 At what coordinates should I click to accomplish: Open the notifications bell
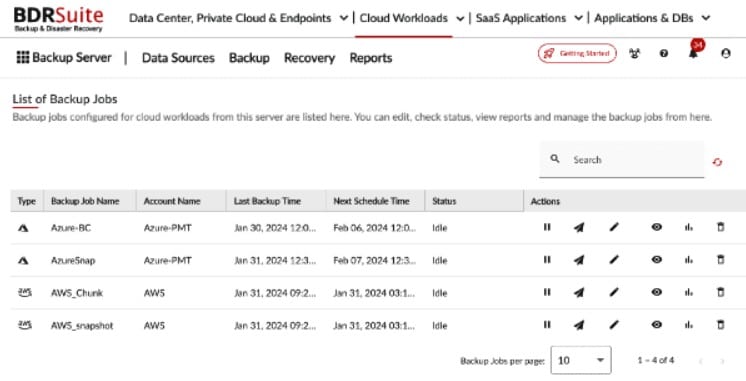693,53
